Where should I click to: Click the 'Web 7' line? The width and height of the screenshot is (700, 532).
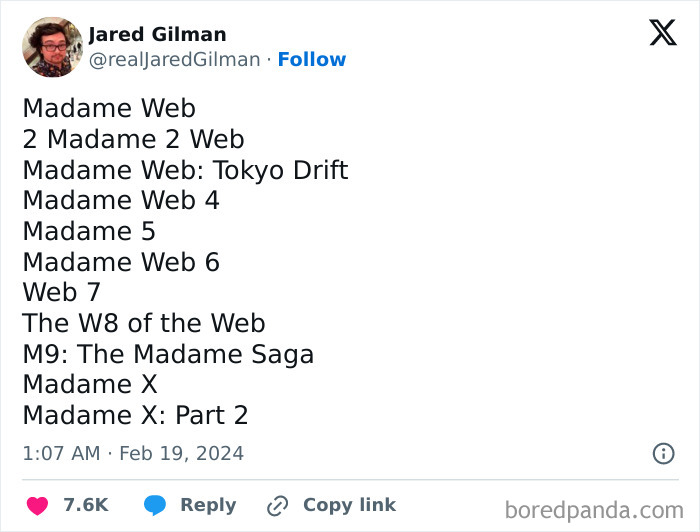pyautogui.click(x=61, y=293)
